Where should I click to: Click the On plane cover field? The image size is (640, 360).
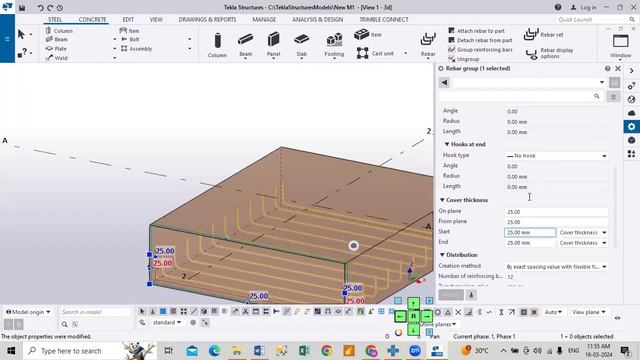556,212
